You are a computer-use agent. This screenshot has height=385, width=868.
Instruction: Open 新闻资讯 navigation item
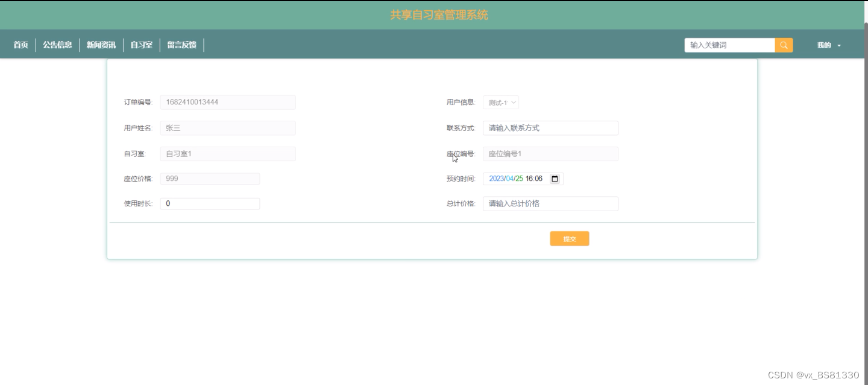[101, 45]
